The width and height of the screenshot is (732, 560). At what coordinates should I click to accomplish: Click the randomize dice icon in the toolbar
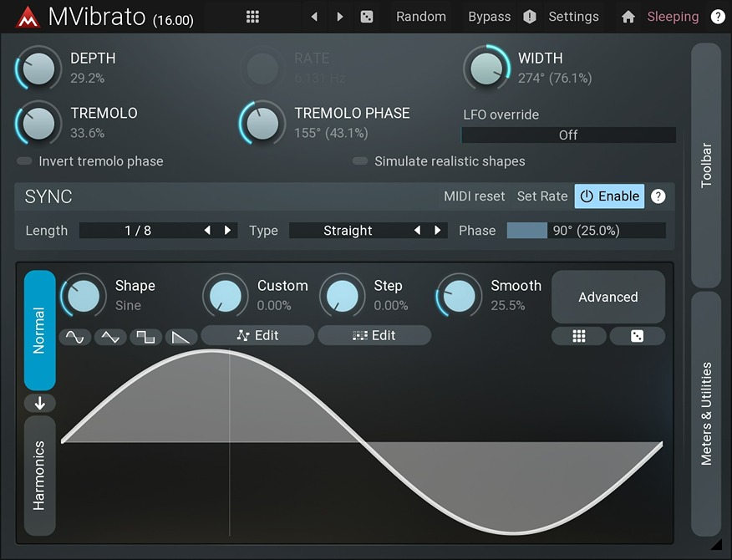[366, 16]
